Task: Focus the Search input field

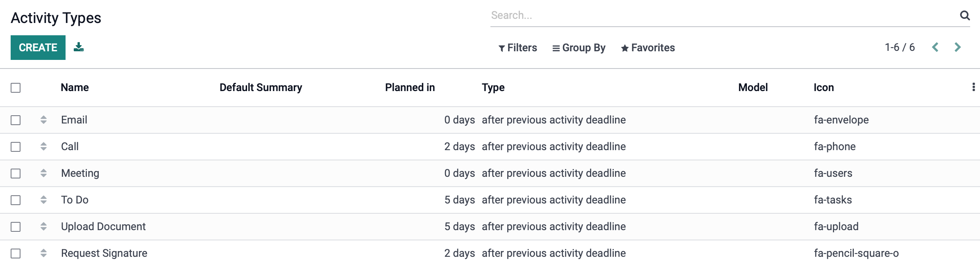Action: pos(723,16)
